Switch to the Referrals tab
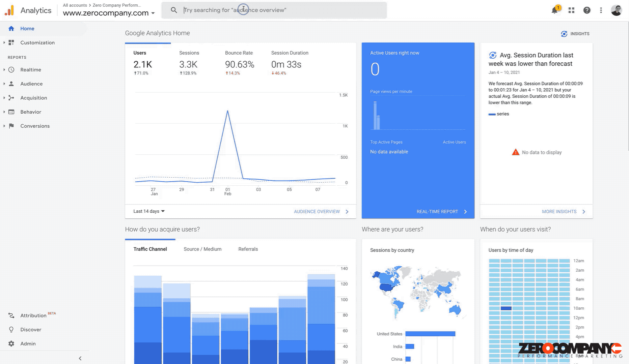The image size is (629, 364). click(248, 249)
